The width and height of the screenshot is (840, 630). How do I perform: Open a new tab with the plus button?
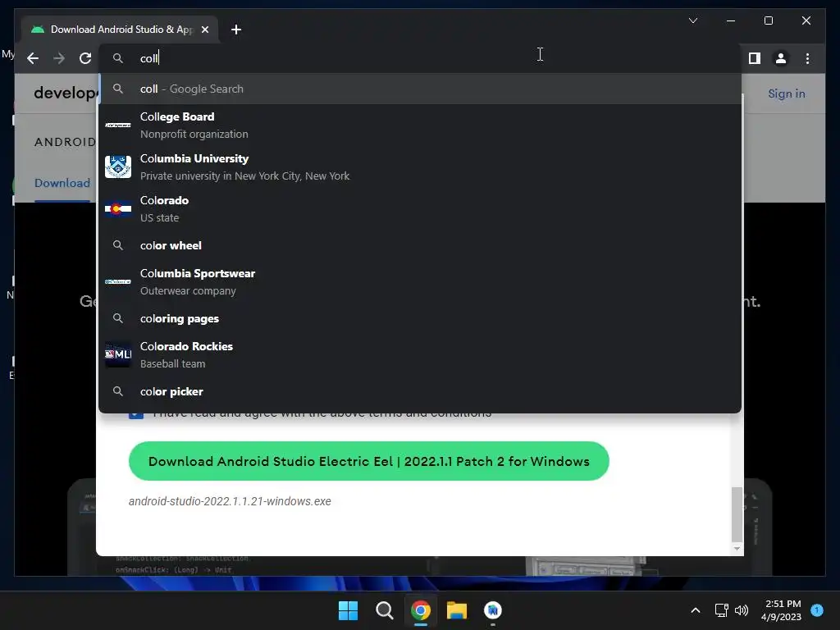236,30
